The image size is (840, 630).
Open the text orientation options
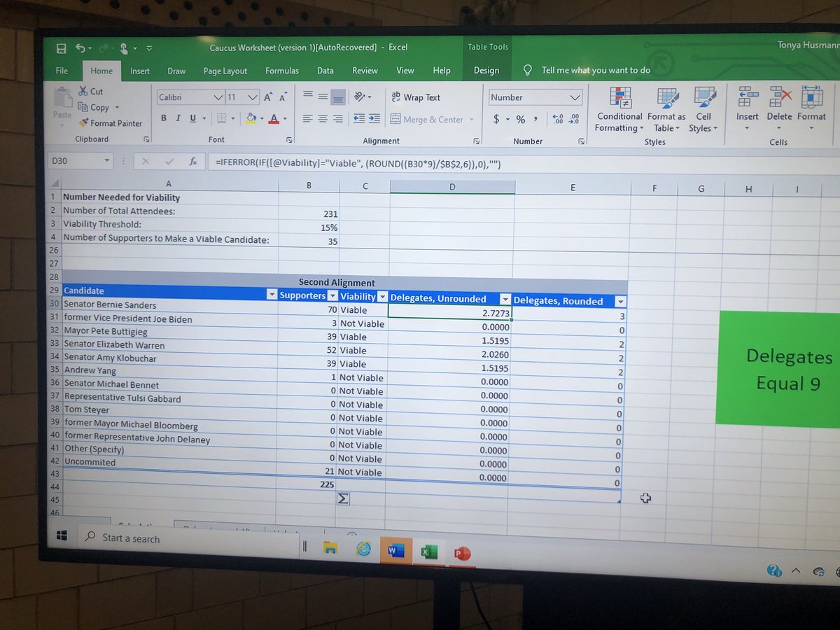362,97
